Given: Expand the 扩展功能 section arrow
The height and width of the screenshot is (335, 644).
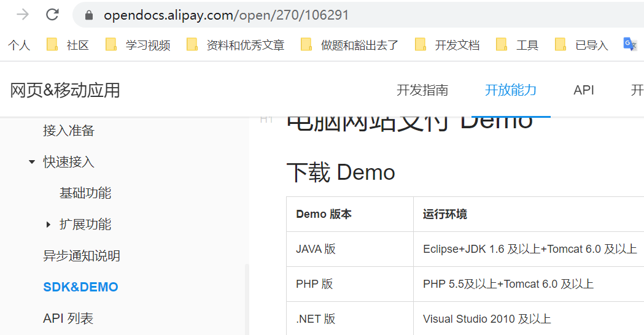Looking at the screenshot, I should 48,225.
